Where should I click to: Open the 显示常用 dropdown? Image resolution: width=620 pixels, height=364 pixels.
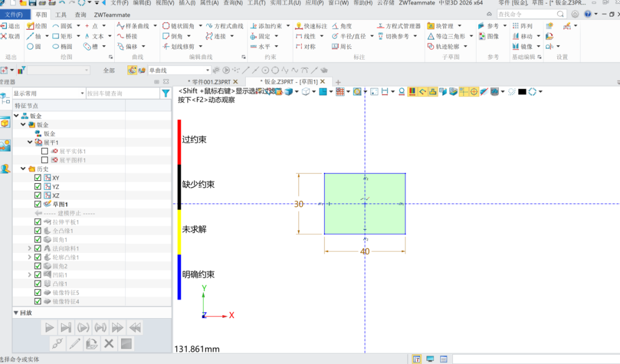coord(49,94)
